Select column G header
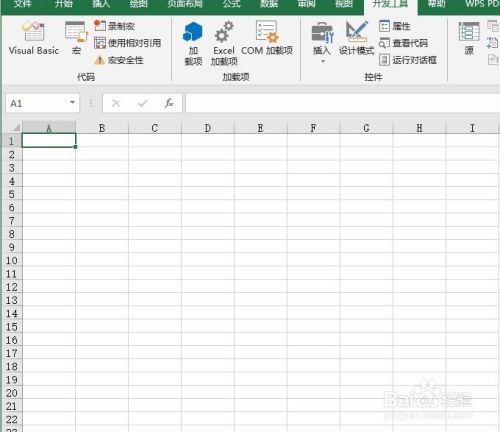This screenshot has width=500, height=432. tap(366, 128)
